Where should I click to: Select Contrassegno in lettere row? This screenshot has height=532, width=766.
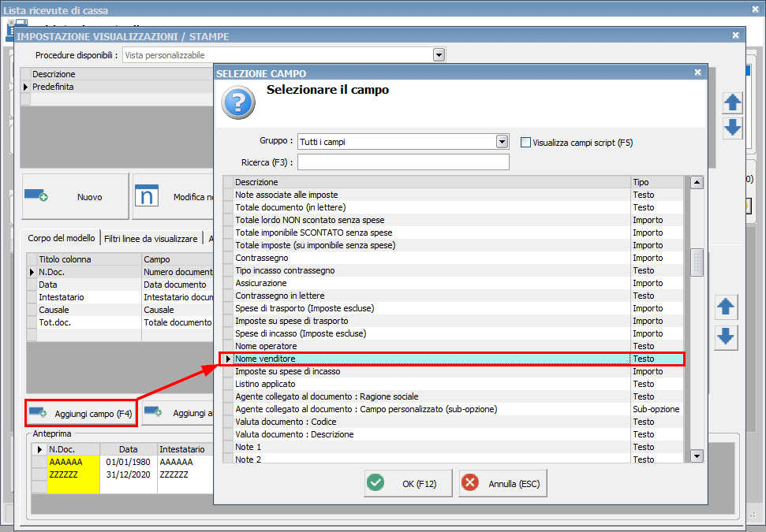pos(453,296)
